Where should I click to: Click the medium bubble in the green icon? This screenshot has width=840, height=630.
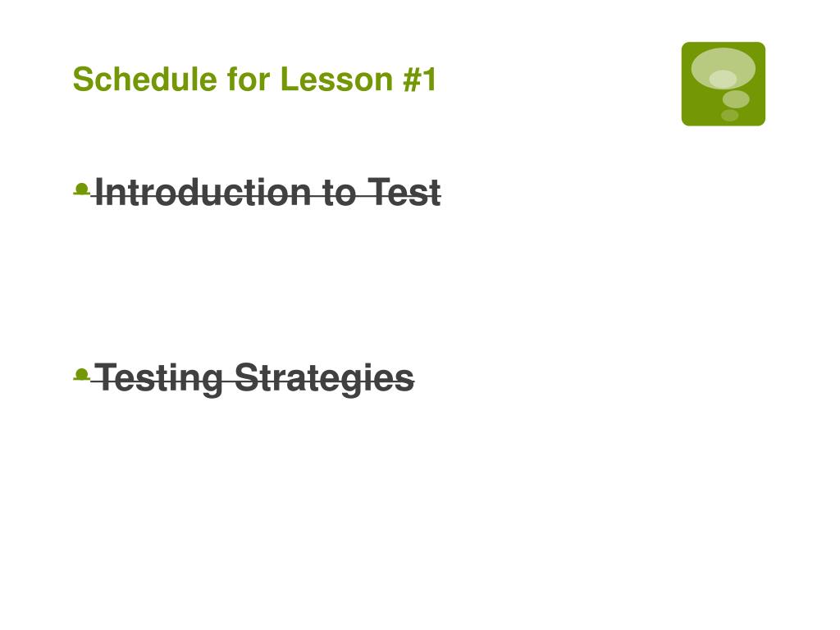[x=736, y=99]
